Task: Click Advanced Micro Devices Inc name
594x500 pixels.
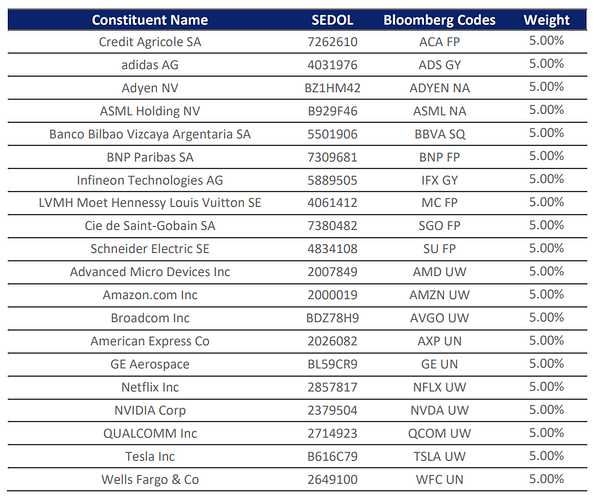Action: pyautogui.click(x=150, y=272)
